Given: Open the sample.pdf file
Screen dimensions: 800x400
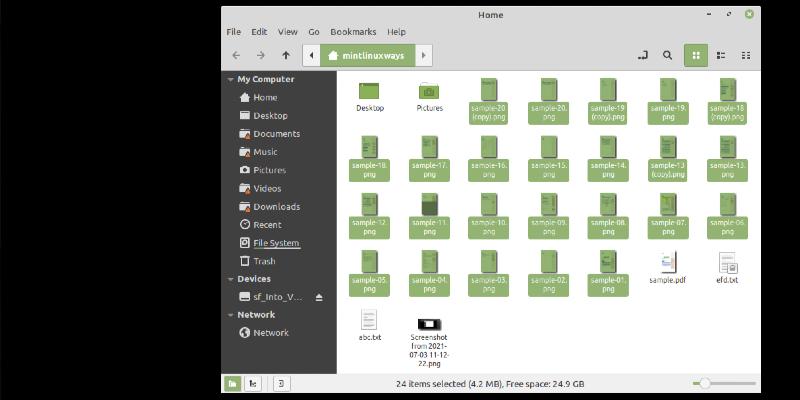Looking at the screenshot, I should pyautogui.click(x=667, y=264).
